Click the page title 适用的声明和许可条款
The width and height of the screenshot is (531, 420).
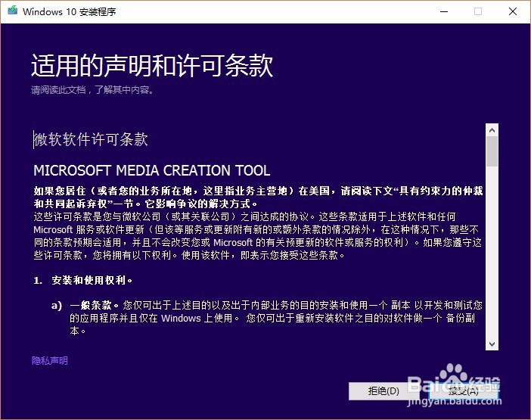point(152,65)
